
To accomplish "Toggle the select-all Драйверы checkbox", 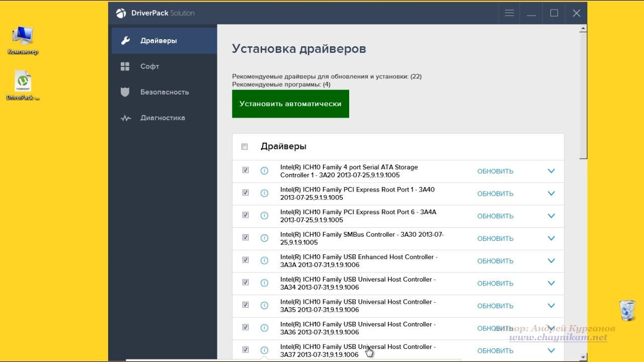I will click(x=245, y=147).
